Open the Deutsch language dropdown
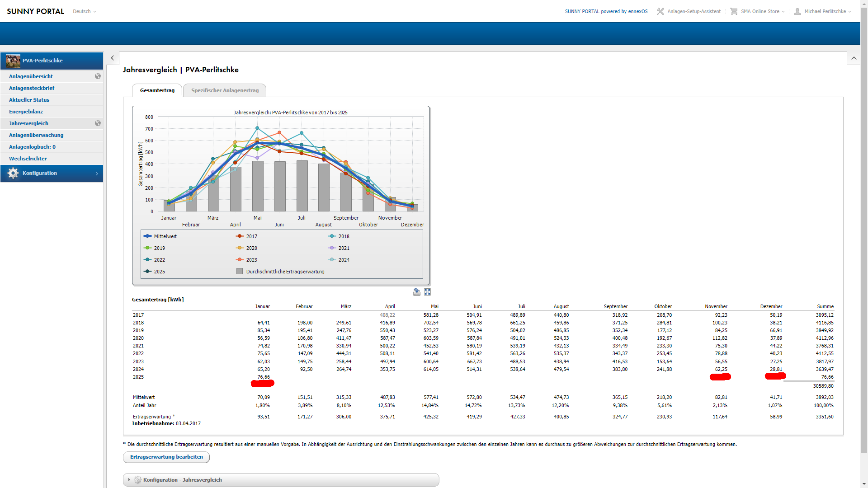Image resolution: width=868 pixels, height=488 pixels. [x=85, y=11]
